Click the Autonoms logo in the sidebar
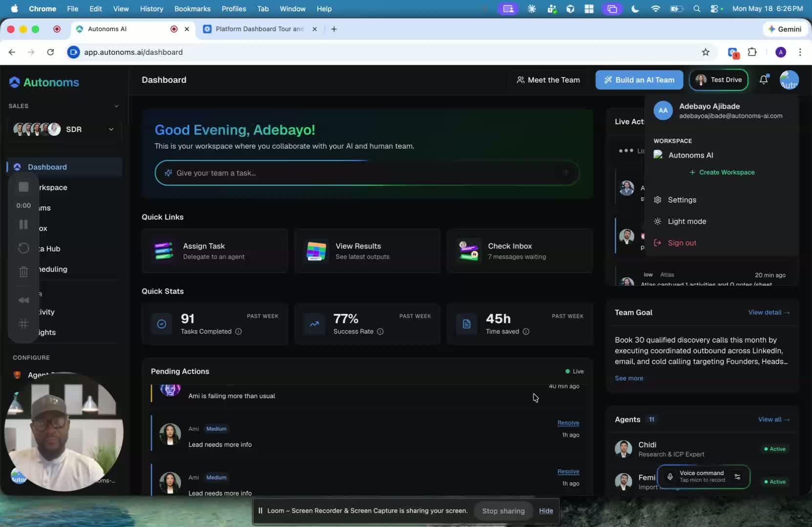The width and height of the screenshot is (812, 527). click(44, 82)
